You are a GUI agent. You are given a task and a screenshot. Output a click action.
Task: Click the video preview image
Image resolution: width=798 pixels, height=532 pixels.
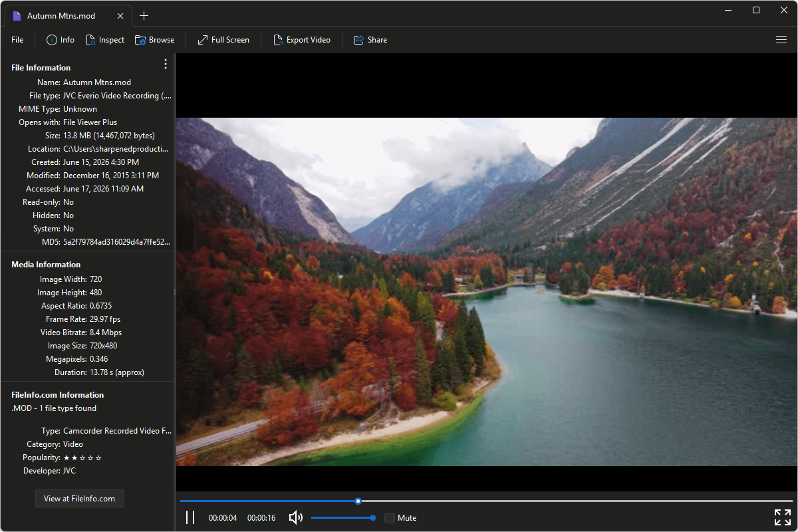tap(487, 292)
